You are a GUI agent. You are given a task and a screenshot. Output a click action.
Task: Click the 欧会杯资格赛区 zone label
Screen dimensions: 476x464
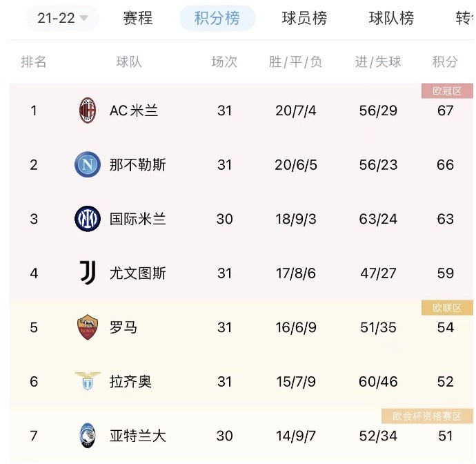click(x=427, y=416)
